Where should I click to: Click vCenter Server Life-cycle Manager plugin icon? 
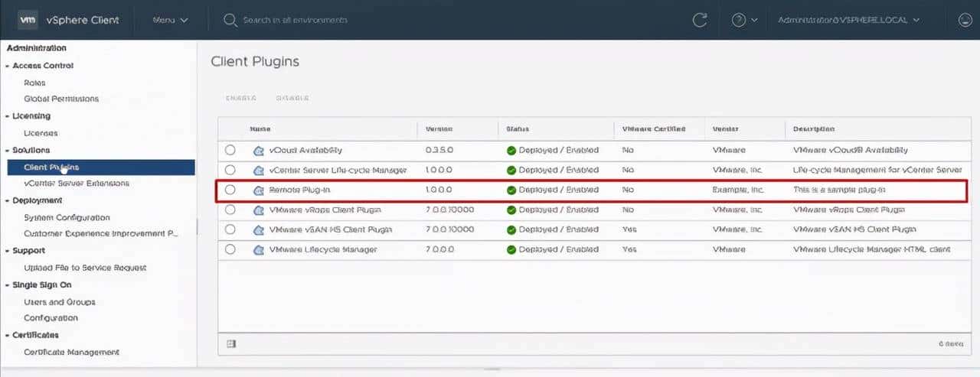click(259, 170)
